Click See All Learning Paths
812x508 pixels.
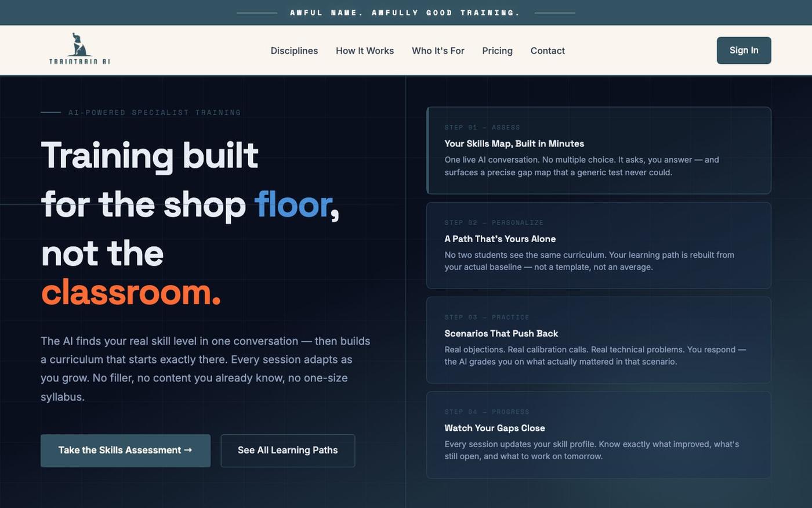(288, 451)
